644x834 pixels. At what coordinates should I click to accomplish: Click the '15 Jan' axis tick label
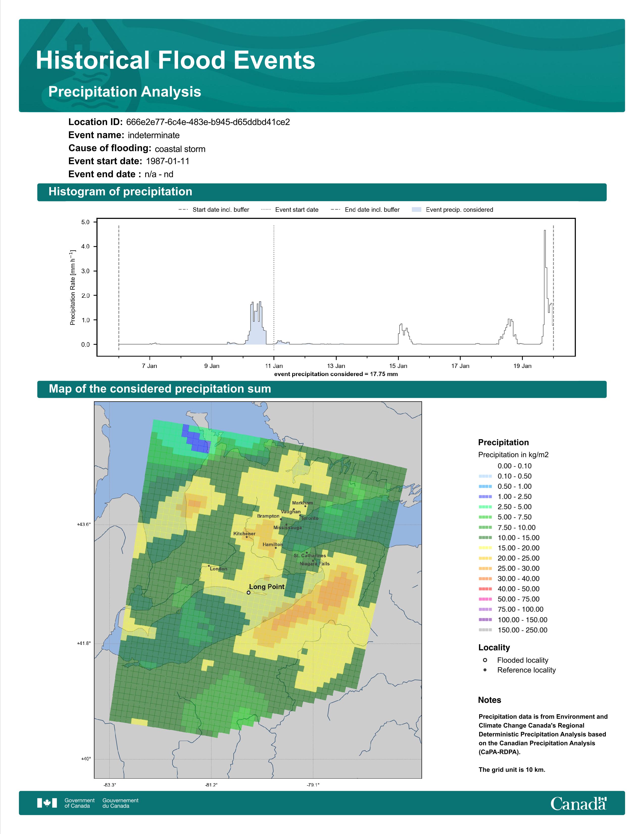click(398, 366)
